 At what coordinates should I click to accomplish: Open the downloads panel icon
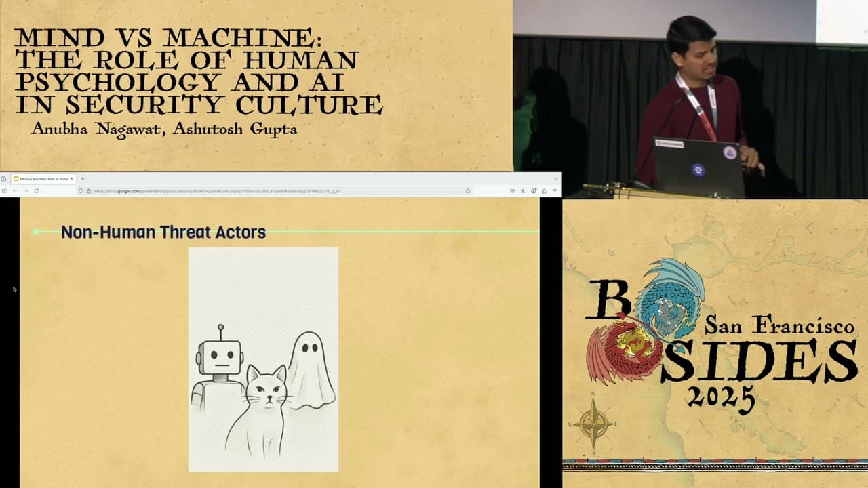pos(523,190)
